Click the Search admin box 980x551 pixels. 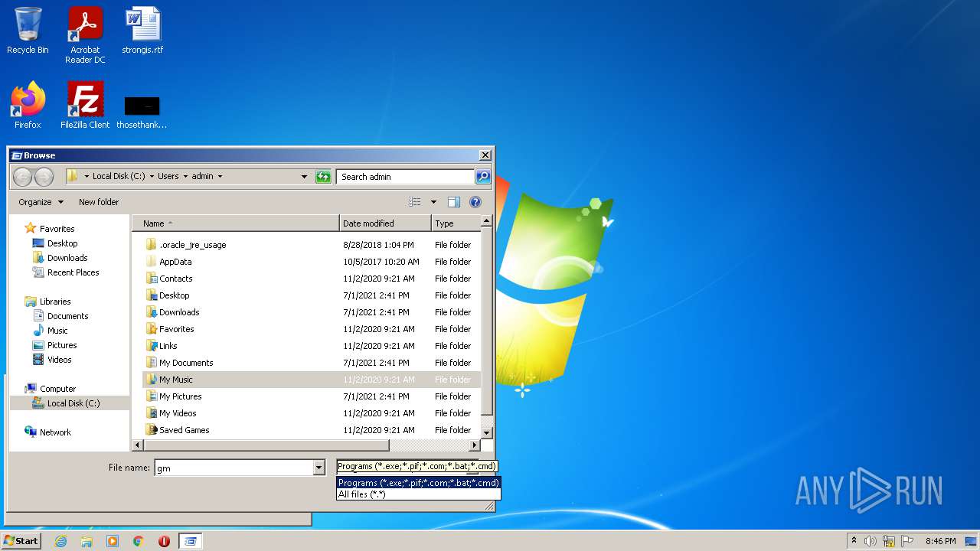[405, 177]
